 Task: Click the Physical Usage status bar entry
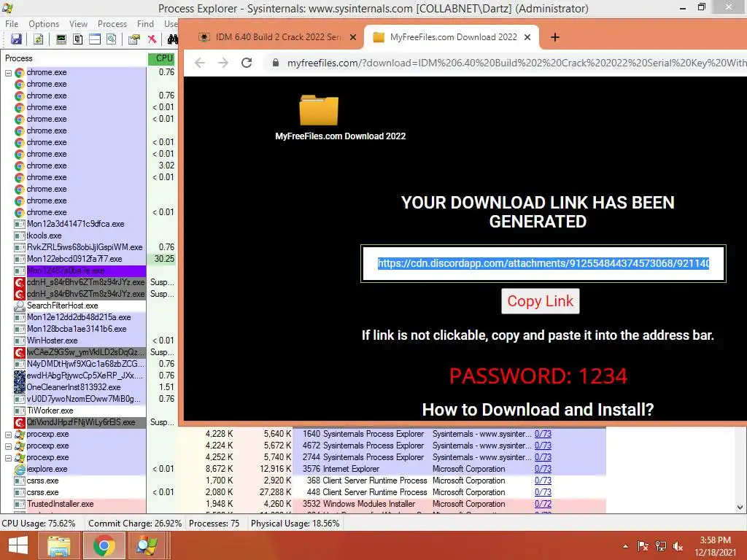295,524
